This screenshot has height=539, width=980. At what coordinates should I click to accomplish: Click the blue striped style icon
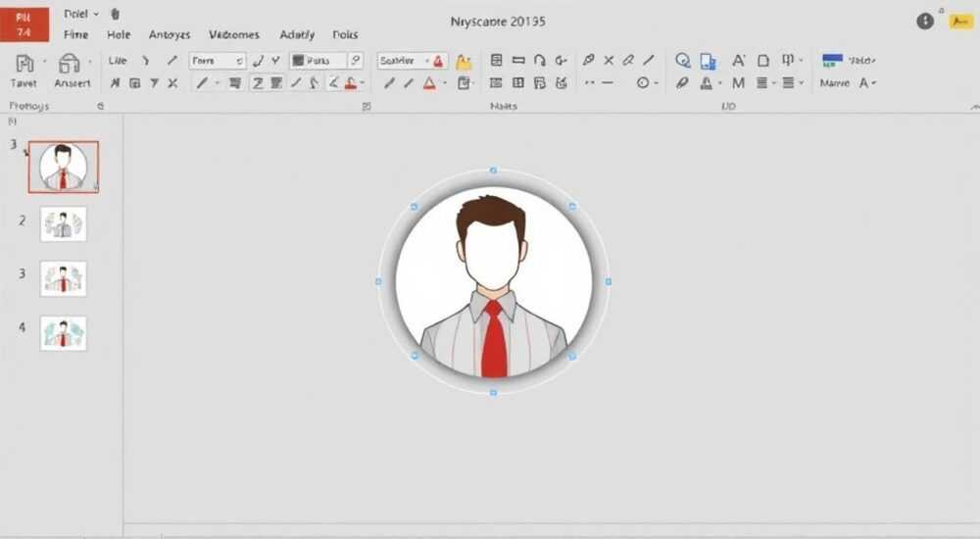point(832,61)
